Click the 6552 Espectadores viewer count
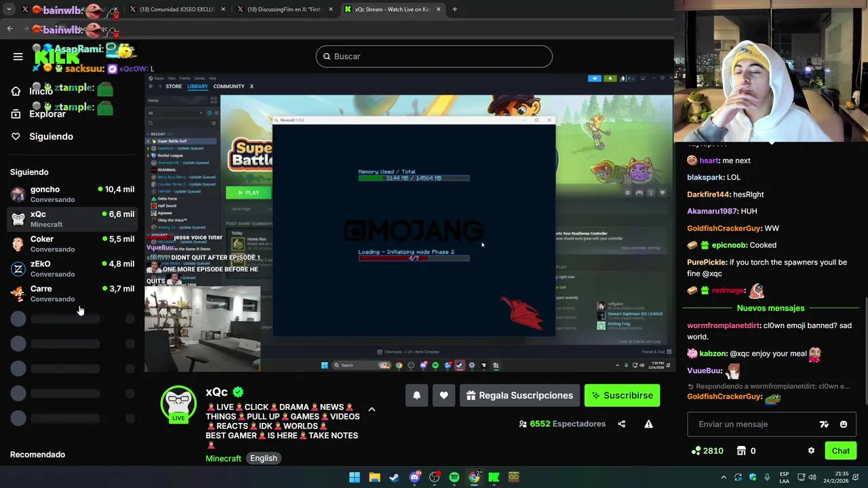The image size is (868, 488). pos(562,424)
